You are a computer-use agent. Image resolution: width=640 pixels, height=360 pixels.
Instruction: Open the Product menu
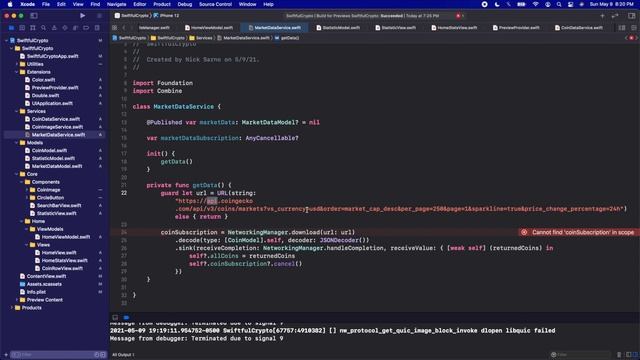pyautogui.click(x=162, y=4)
